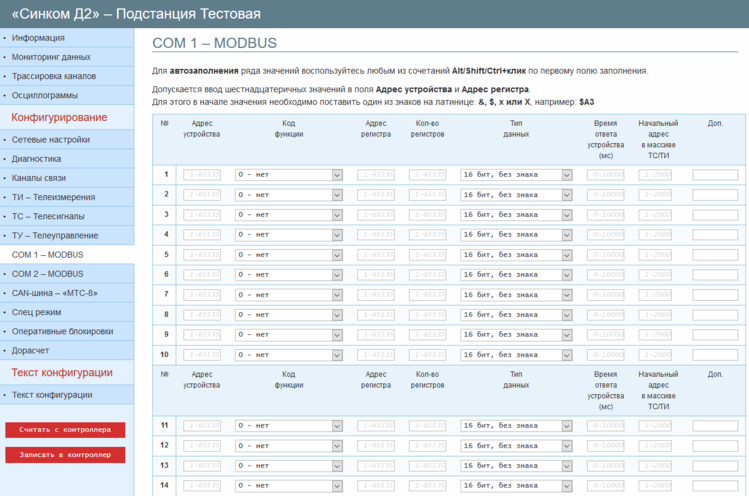Switch to COM 2 – MODBUS page
This screenshot has width=749, height=496.
pyautogui.click(x=48, y=273)
